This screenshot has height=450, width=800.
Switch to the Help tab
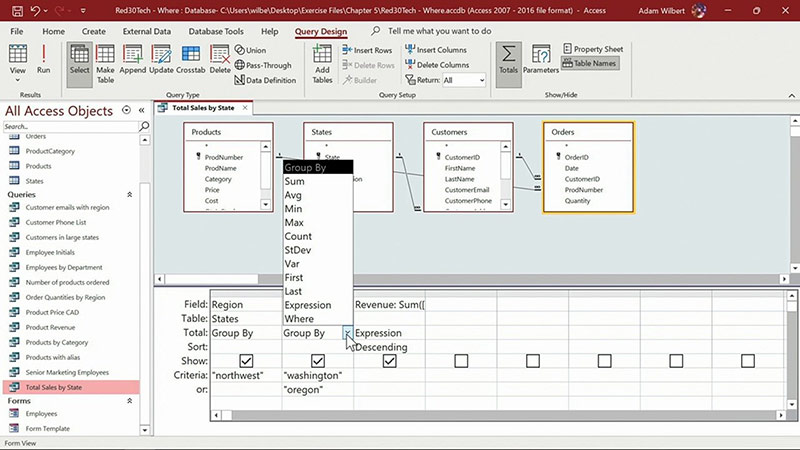coord(270,31)
